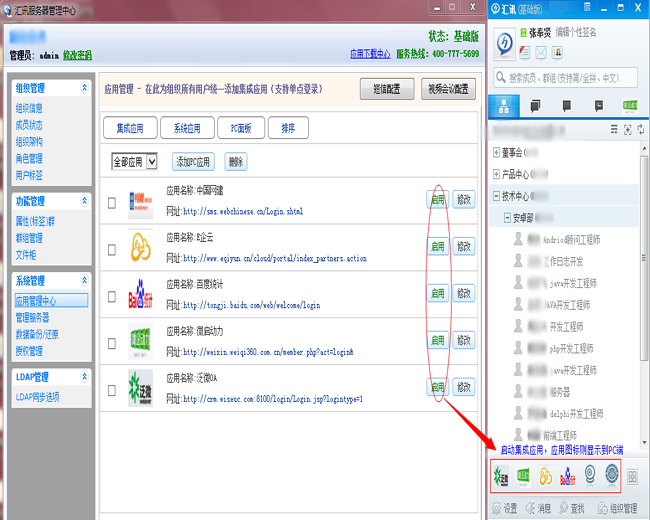The width and height of the screenshot is (650, 520).
Task: Click the 修改密码 link
Action: click(78, 55)
